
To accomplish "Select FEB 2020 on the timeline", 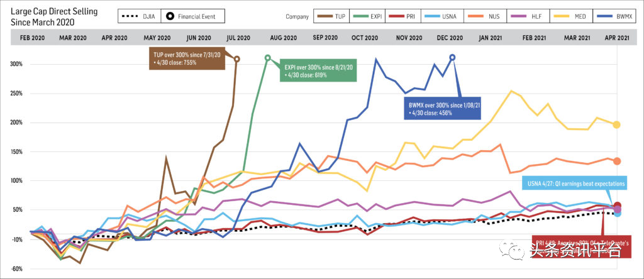I will [33, 38].
